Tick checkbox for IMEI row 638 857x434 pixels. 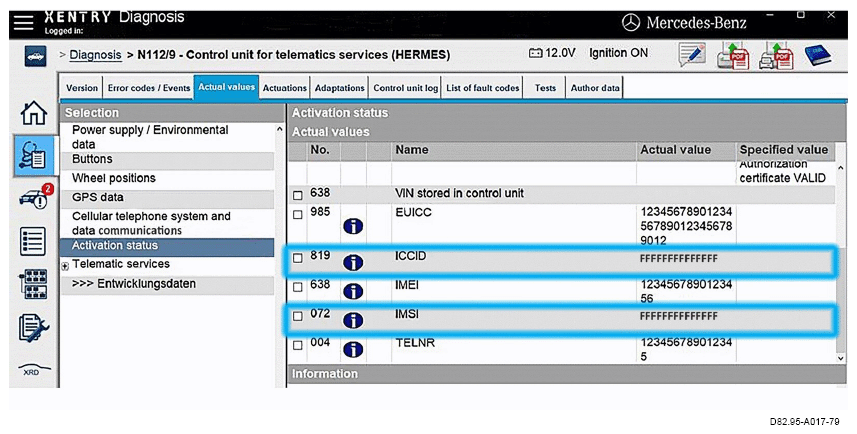pos(298,287)
